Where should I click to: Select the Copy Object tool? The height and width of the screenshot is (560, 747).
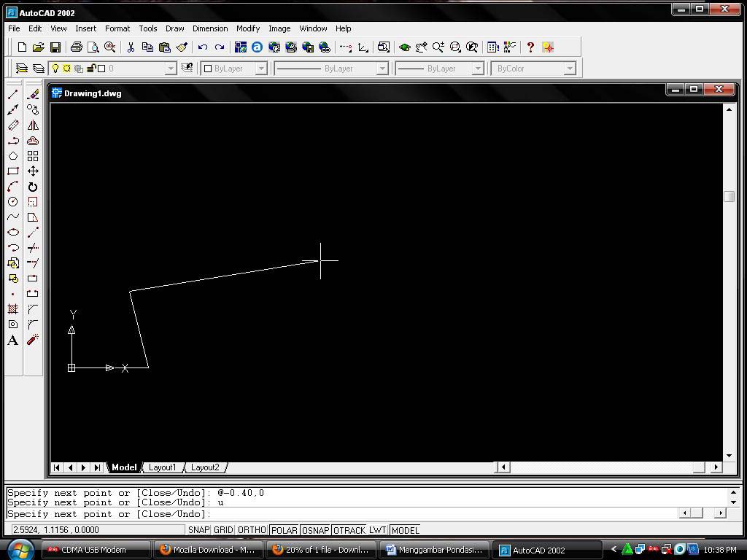click(33, 109)
